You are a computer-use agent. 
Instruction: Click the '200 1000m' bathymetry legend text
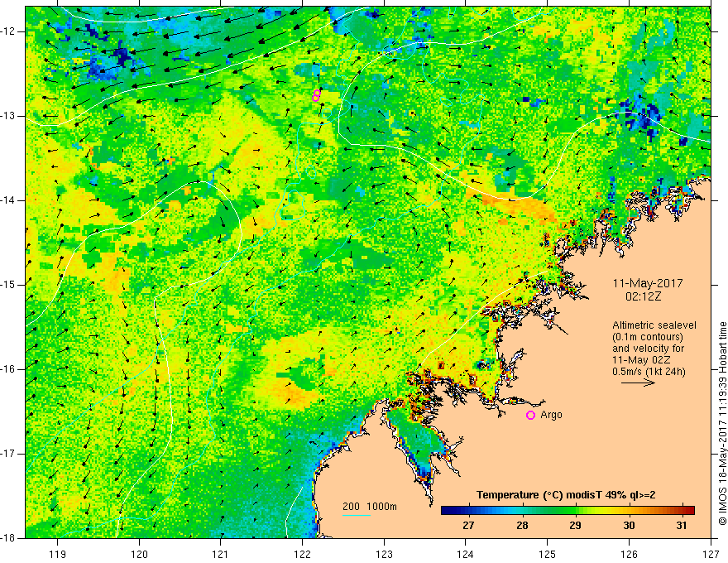[x=370, y=507]
